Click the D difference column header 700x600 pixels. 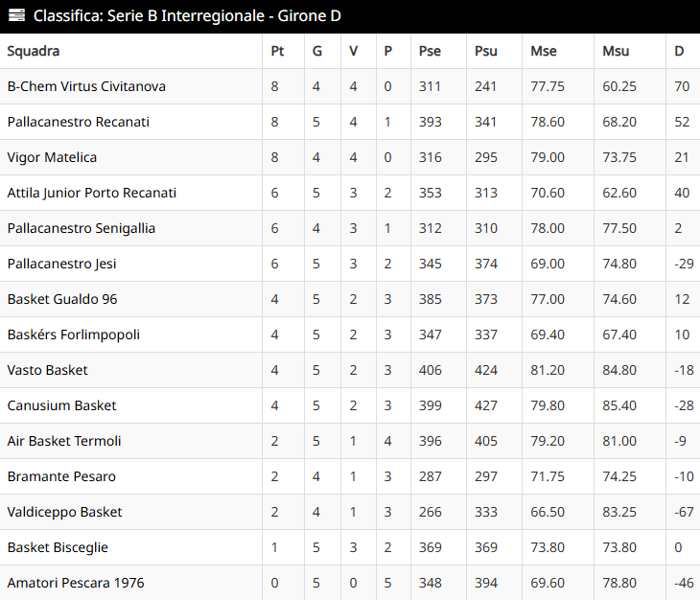pos(679,51)
